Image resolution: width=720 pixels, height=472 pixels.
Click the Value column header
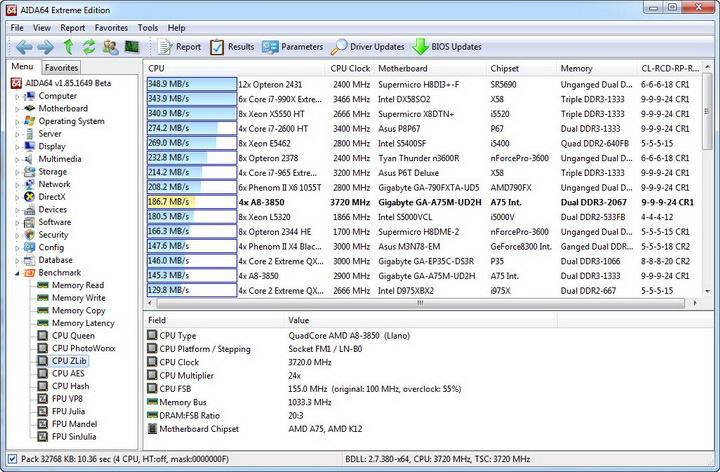[421, 320]
